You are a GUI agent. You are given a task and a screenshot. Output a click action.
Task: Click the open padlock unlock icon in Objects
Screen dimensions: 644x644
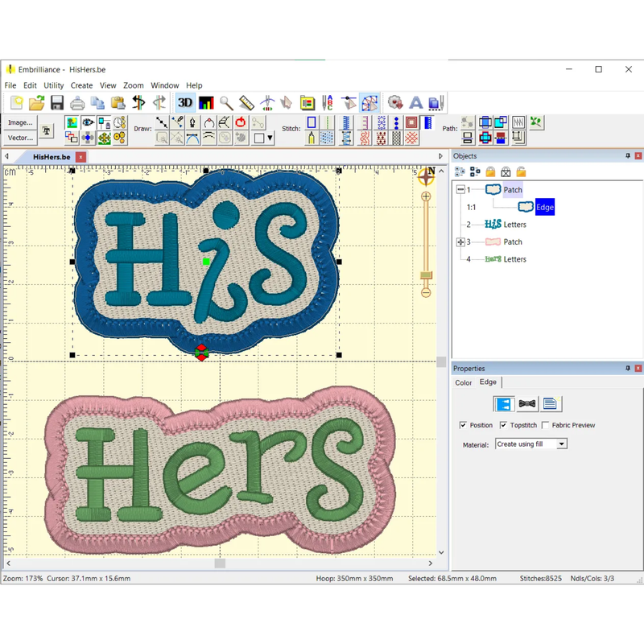point(521,171)
